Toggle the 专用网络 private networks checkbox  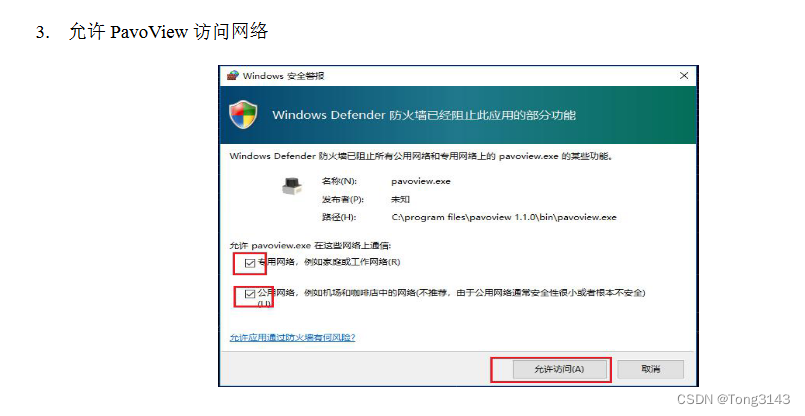point(250,263)
